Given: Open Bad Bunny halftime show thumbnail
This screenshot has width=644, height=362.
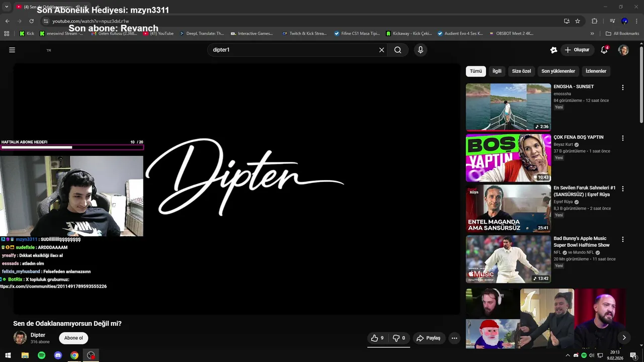Looking at the screenshot, I should (x=508, y=259).
